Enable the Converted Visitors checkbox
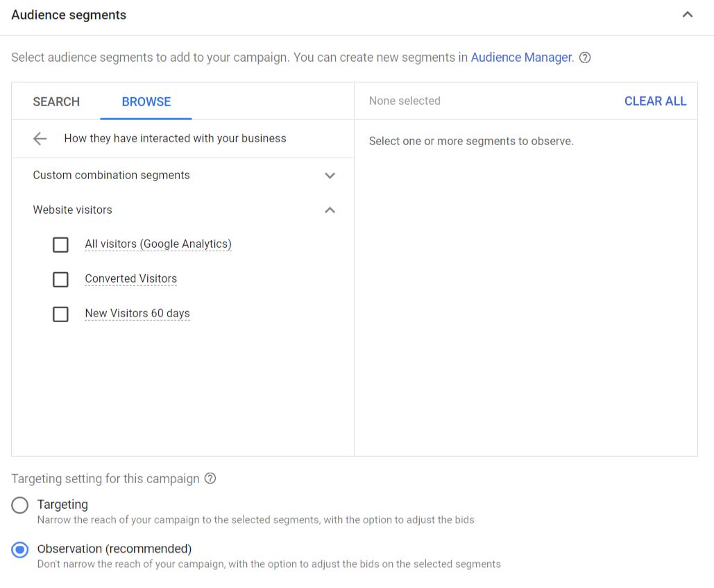 60,279
